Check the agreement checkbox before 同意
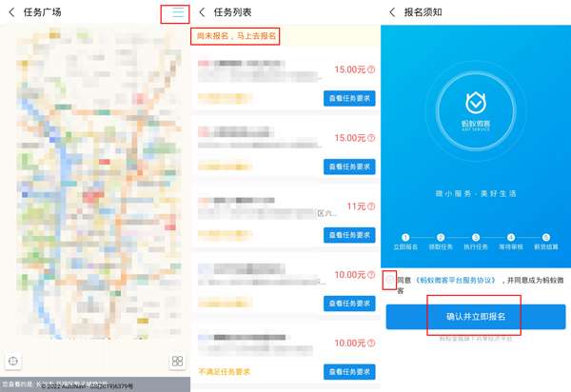 pyautogui.click(x=389, y=280)
